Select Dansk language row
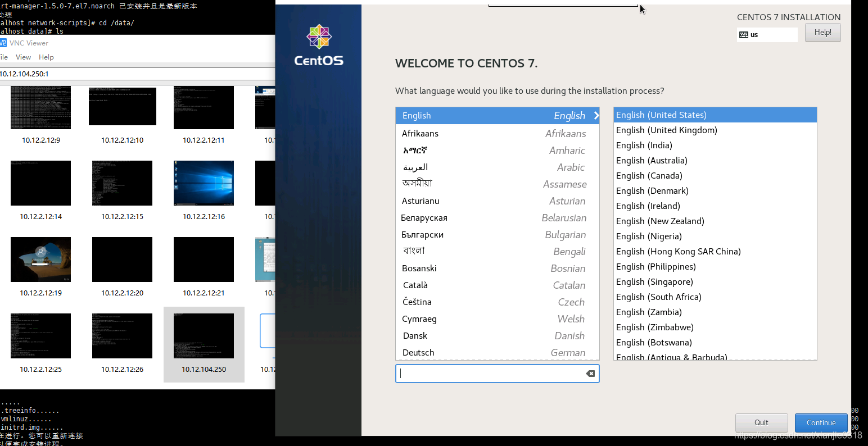 (x=497, y=336)
